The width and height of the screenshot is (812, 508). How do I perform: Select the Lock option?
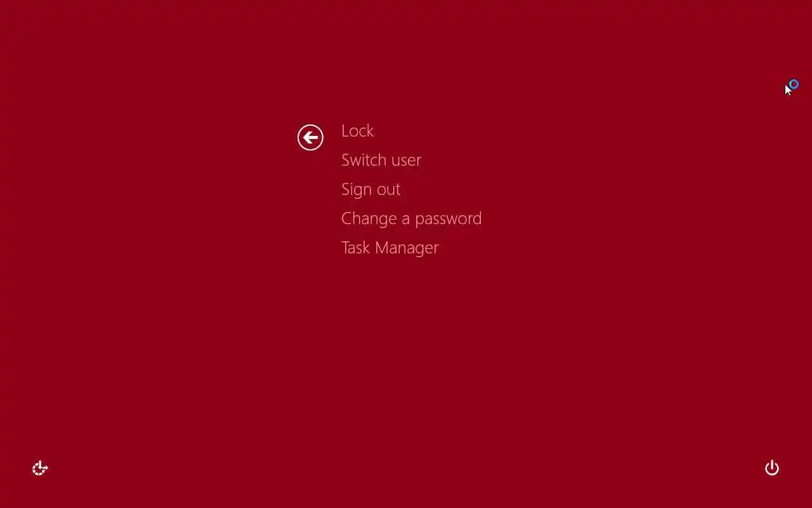(357, 131)
